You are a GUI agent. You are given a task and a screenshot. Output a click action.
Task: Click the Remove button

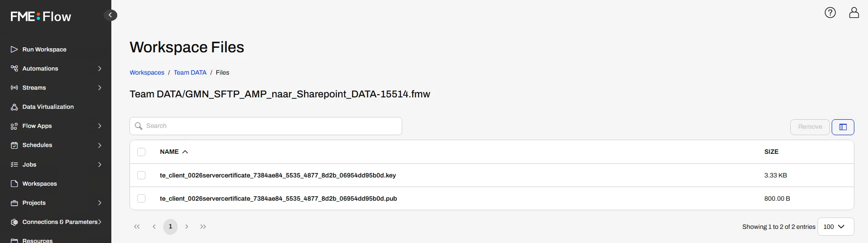(x=810, y=127)
